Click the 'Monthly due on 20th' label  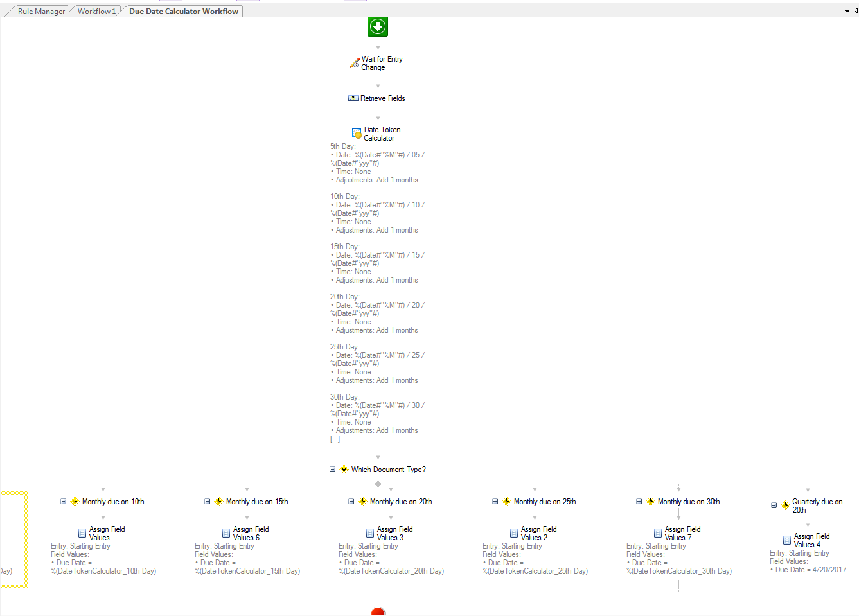coord(401,502)
